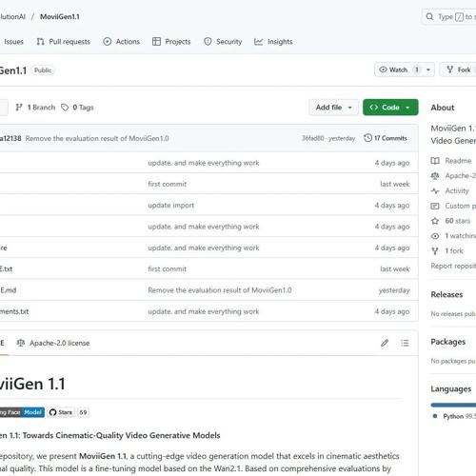Switch to the Actions tab

(122, 42)
